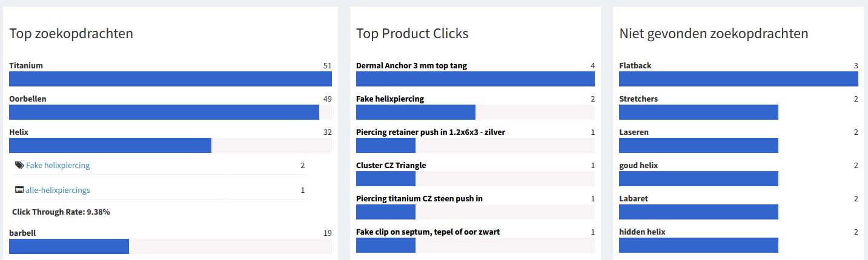Click the tag icon beside Fake helixpiercing

point(19,165)
